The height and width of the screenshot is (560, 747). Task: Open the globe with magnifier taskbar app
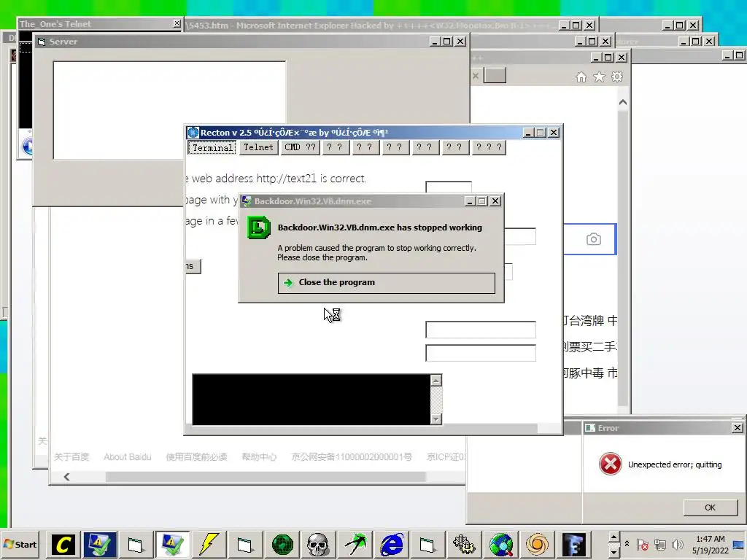click(x=501, y=544)
